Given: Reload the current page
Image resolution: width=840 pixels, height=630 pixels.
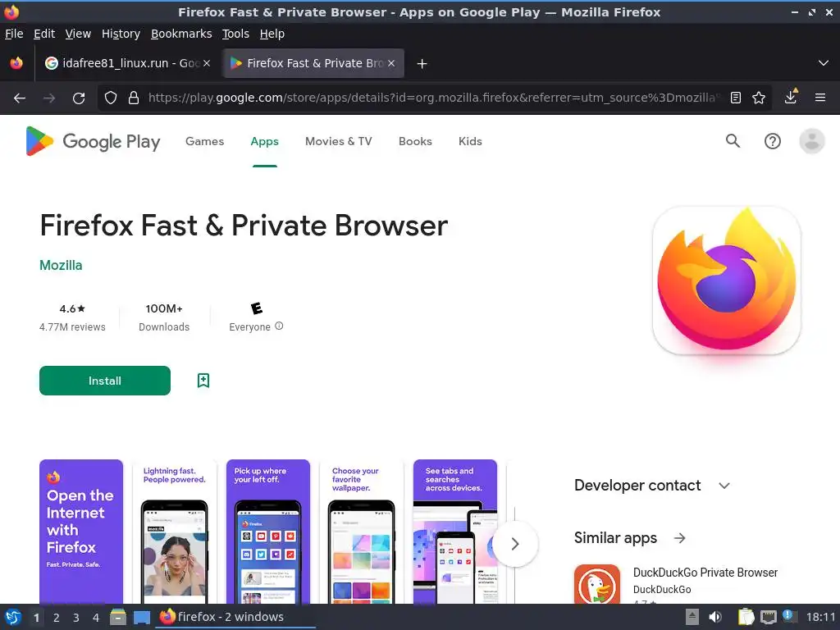Looking at the screenshot, I should [x=79, y=98].
